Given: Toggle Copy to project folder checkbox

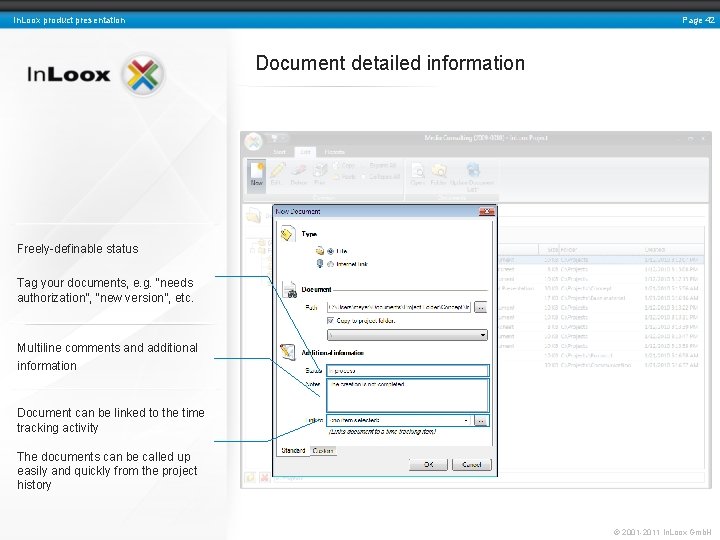Looking at the screenshot, I should [331, 321].
